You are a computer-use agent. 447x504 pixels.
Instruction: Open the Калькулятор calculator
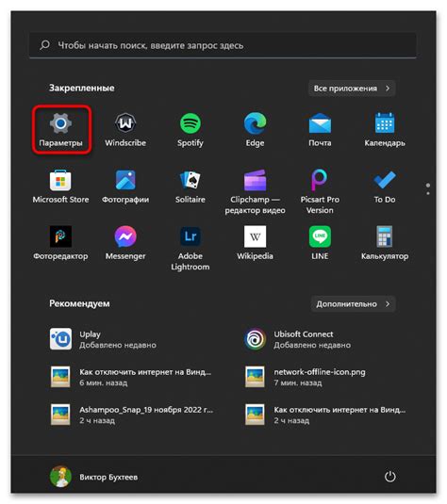click(385, 244)
